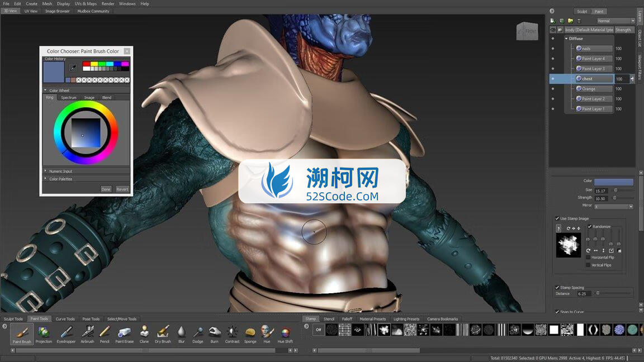Click the import layer folder icon

pos(570,21)
